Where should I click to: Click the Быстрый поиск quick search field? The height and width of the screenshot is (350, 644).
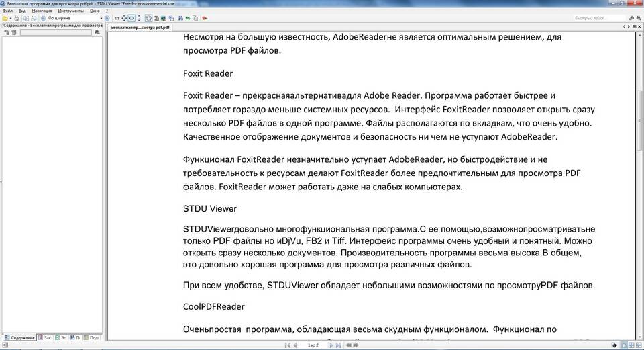tap(600, 19)
